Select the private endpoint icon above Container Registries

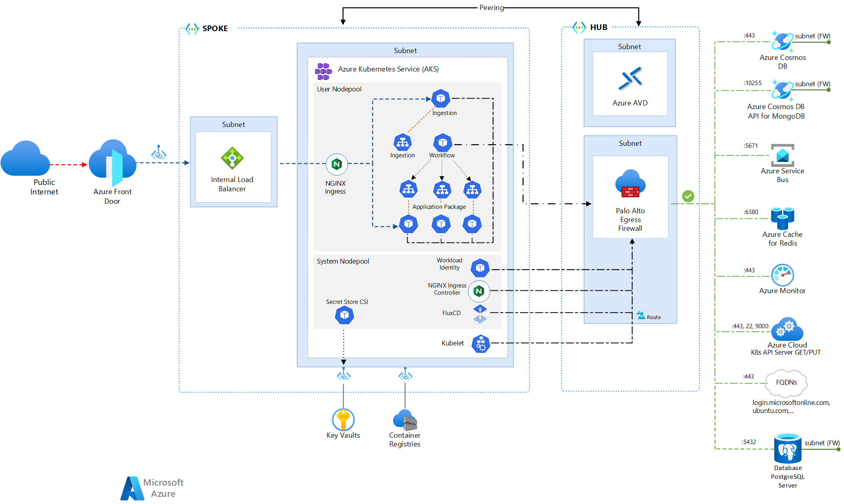click(405, 375)
